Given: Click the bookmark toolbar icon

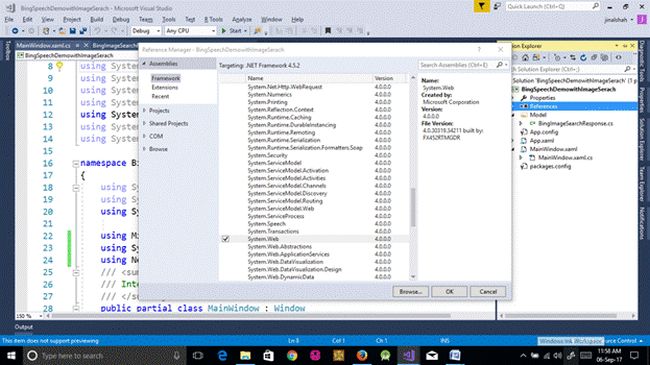Looking at the screenshot, I should pyautogui.click(x=328, y=31).
